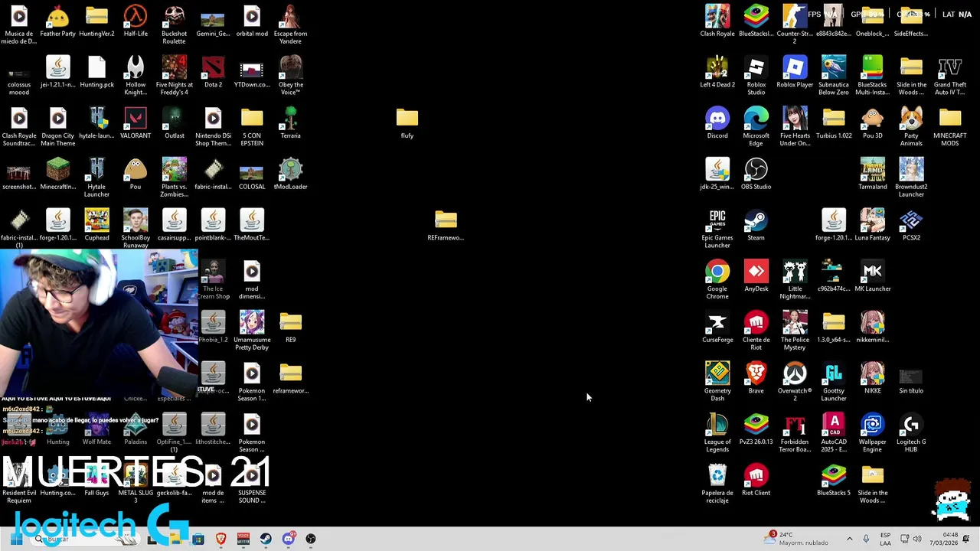Select the RE9 folder
Image resolution: width=980 pixels, height=551 pixels.
(x=290, y=328)
